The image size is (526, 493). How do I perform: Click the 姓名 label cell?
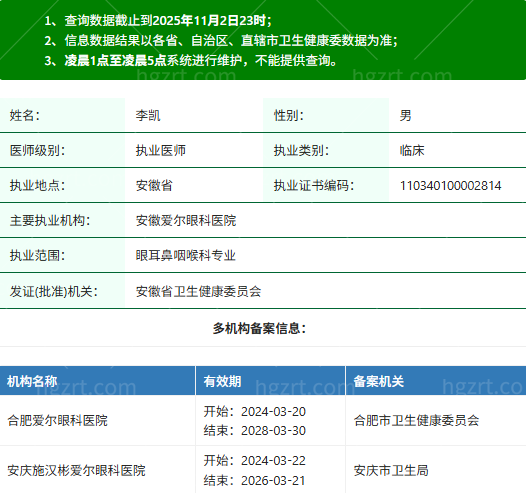[62, 115]
